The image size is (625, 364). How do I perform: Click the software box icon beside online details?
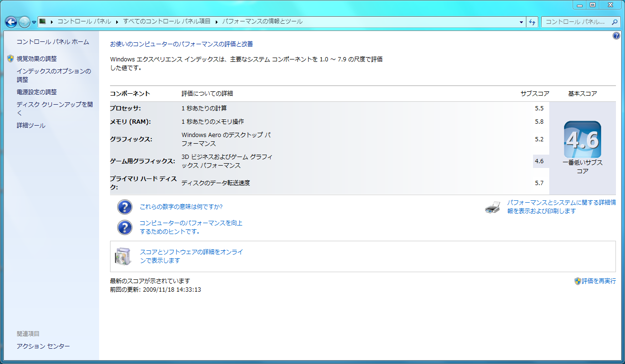point(122,256)
